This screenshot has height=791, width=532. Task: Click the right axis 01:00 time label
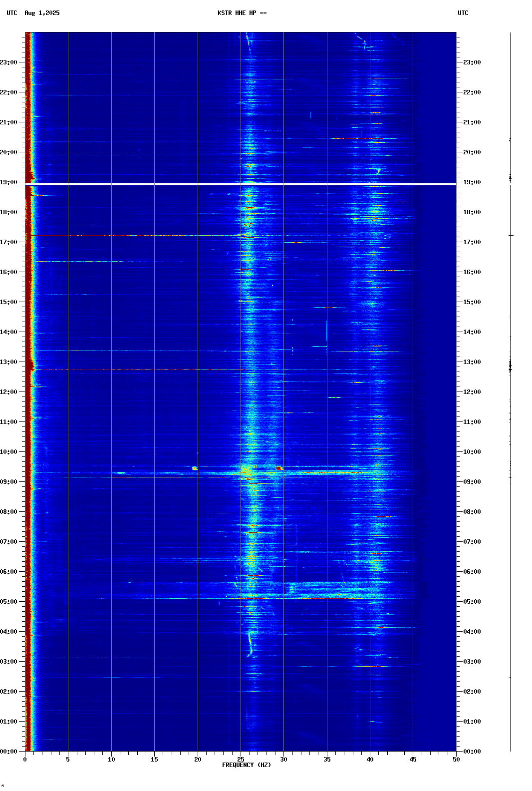(472, 722)
